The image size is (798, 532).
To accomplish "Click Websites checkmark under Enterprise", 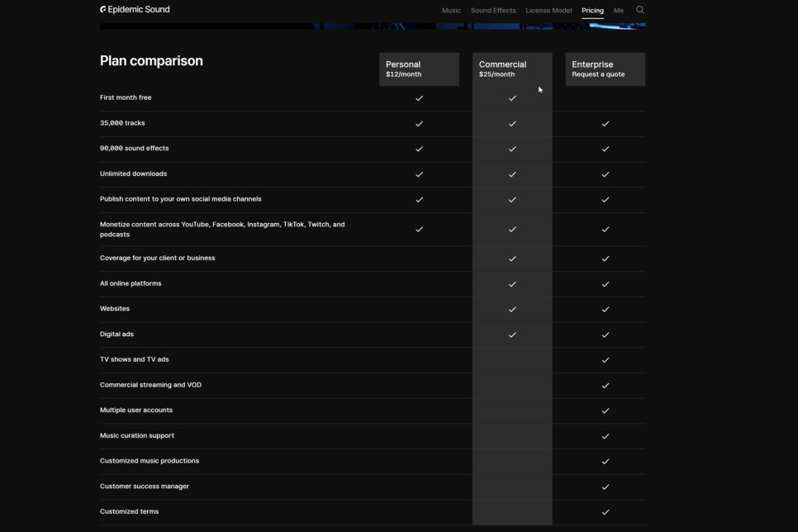I will (606, 309).
